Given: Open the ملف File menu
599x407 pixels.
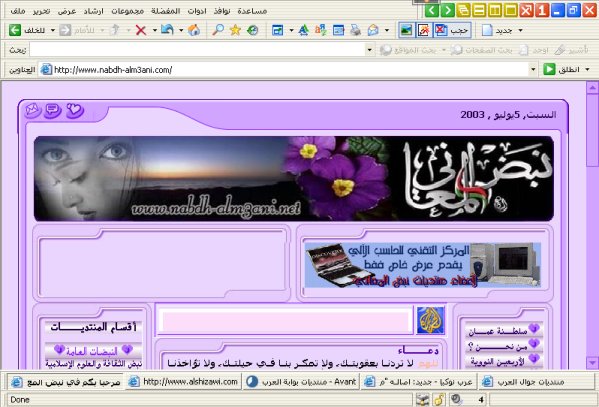Looking at the screenshot, I should click(18, 11).
